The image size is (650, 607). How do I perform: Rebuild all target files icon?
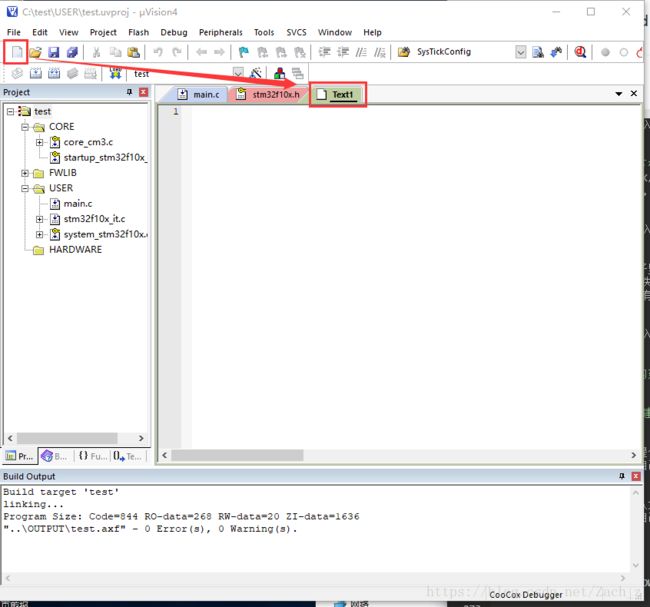coord(54,73)
